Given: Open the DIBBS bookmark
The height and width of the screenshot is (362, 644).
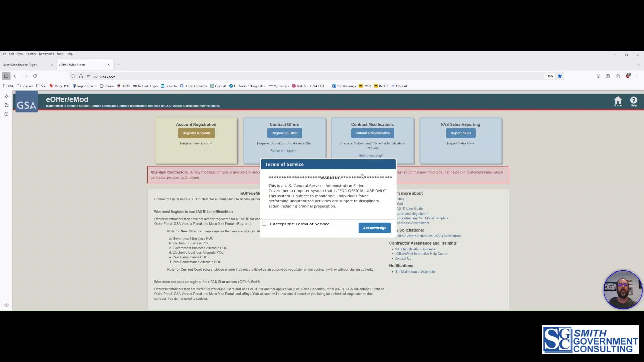Looking at the screenshot, I should click(123, 86).
